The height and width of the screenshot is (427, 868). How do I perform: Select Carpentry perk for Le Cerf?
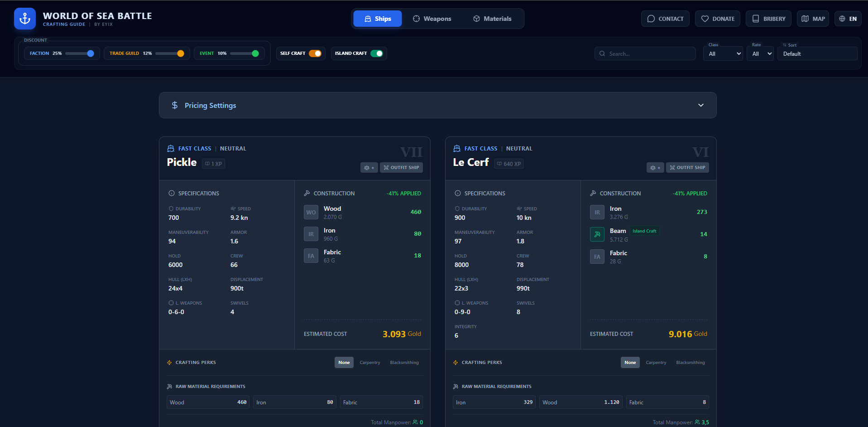656,362
